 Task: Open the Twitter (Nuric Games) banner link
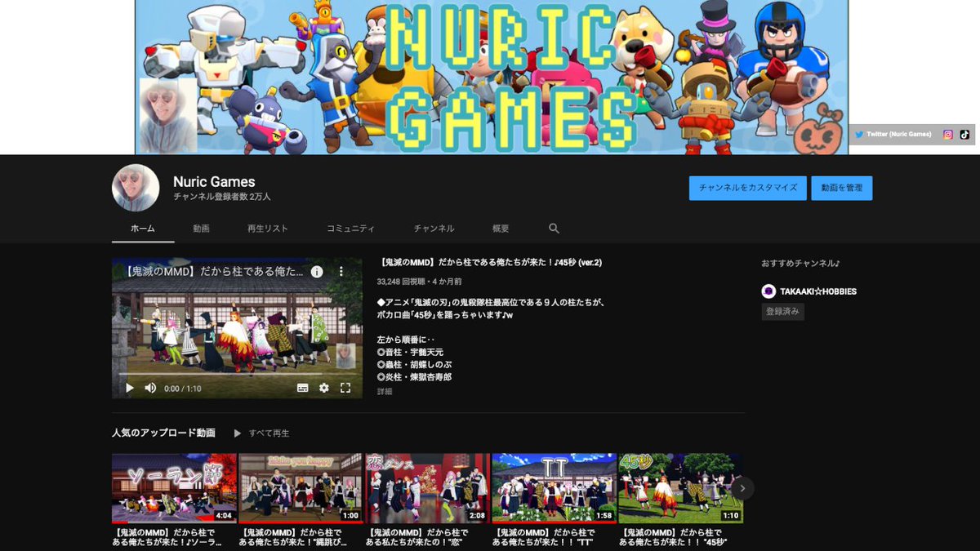(893, 134)
